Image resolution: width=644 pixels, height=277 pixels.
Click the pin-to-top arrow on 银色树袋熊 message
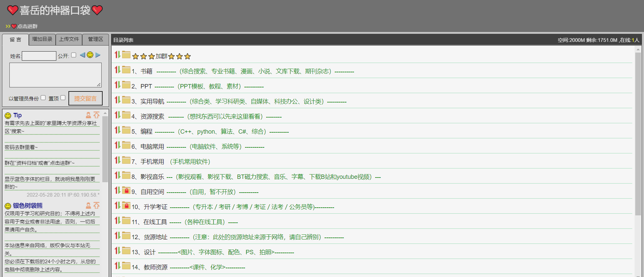tap(97, 205)
